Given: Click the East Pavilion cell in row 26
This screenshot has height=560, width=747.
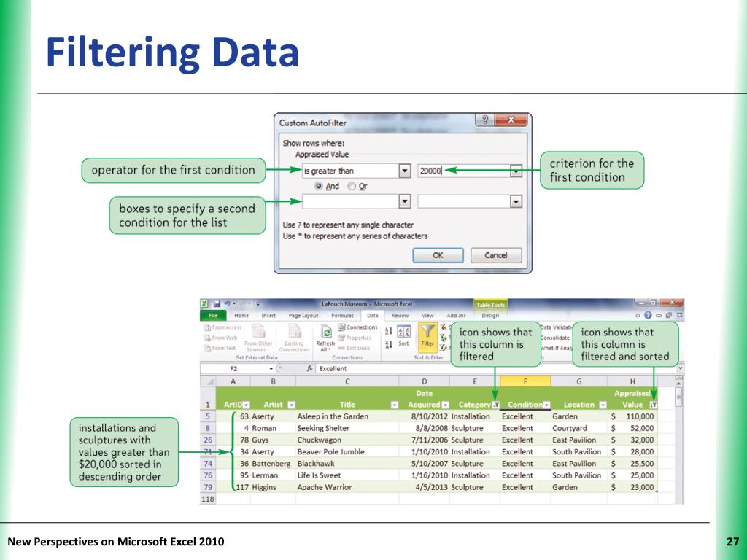Looking at the screenshot, I should coord(578,440).
